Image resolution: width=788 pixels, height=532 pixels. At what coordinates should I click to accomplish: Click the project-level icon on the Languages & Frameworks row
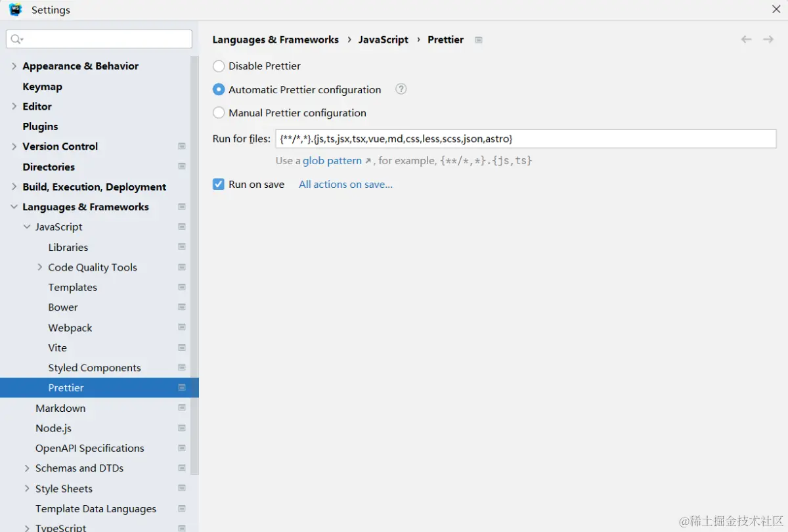click(182, 207)
